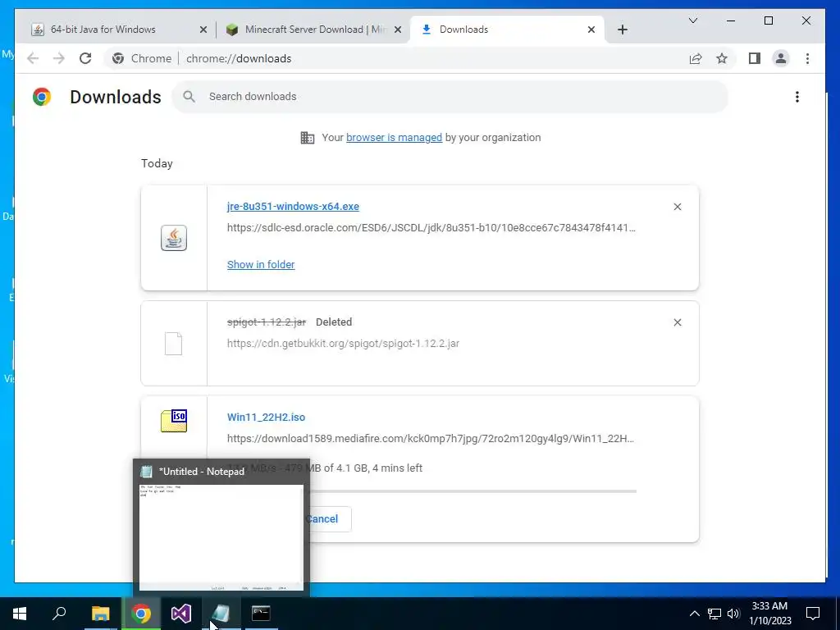Image resolution: width=840 pixels, height=630 pixels.
Task: Click the Win11_22H2.iso file name link
Action: click(267, 418)
